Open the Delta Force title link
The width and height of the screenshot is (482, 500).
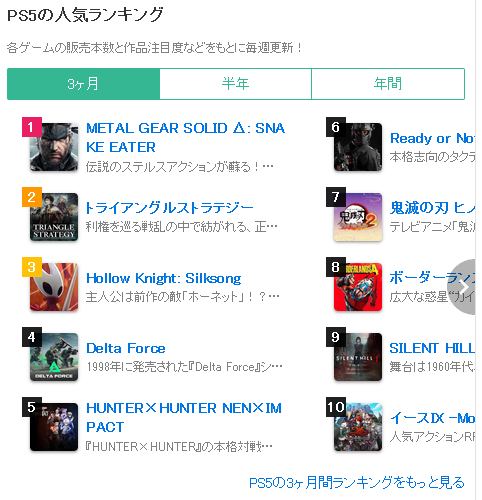126,348
